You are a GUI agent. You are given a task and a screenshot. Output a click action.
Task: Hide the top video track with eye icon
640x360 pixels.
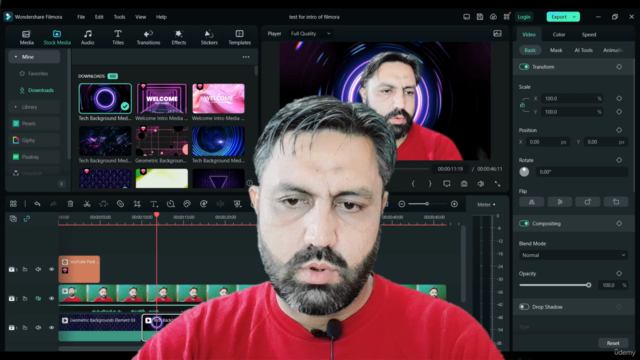click(x=51, y=269)
